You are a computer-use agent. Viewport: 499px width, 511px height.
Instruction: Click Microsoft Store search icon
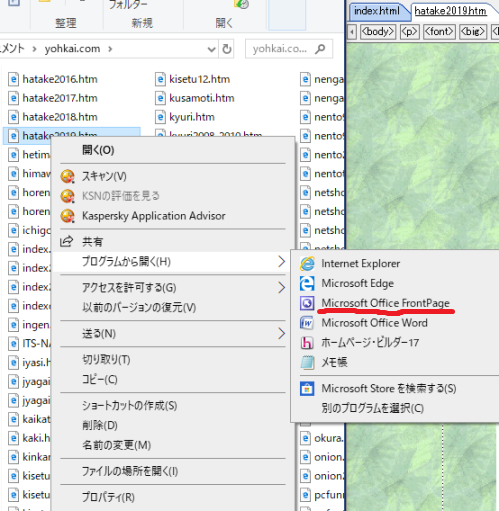(x=307, y=389)
